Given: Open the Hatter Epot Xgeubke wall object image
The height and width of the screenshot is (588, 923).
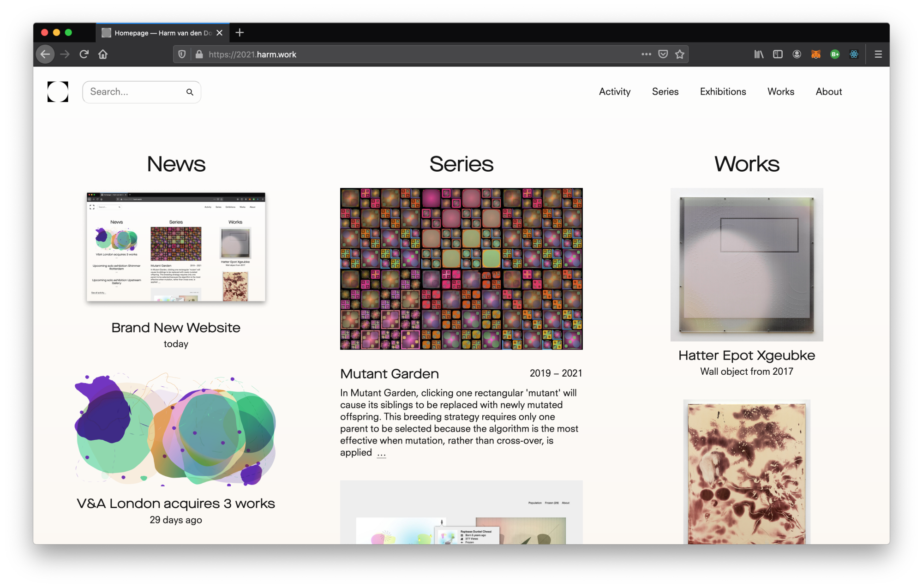Looking at the screenshot, I should click(x=747, y=264).
